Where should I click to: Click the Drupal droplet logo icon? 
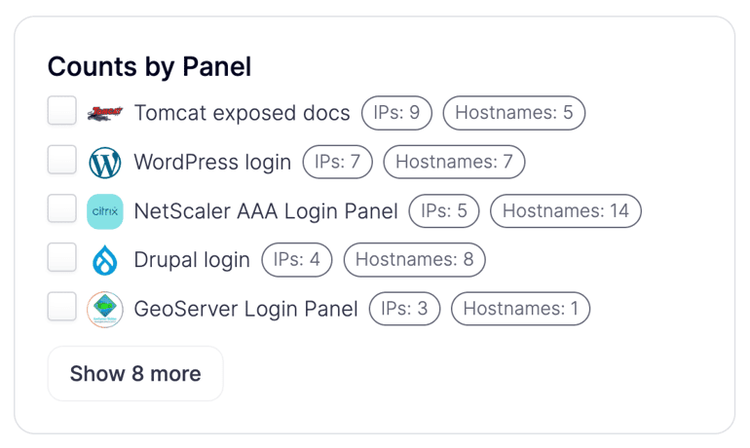pyautogui.click(x=105, y=260)
